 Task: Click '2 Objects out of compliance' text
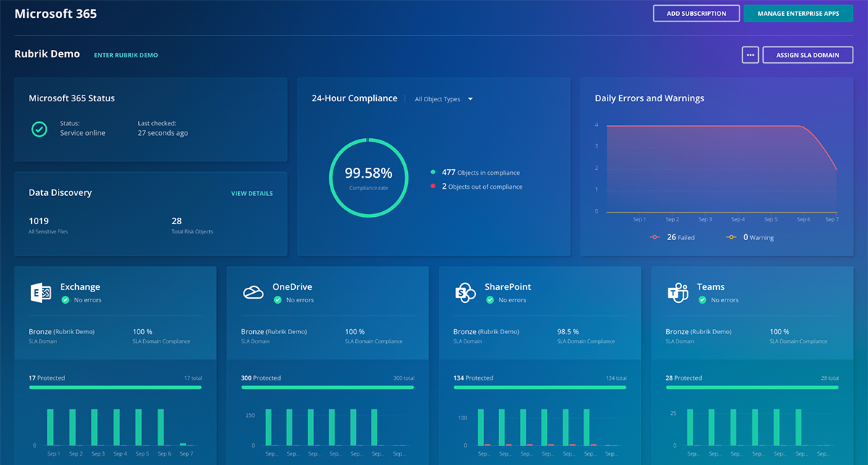pos(482,187)
